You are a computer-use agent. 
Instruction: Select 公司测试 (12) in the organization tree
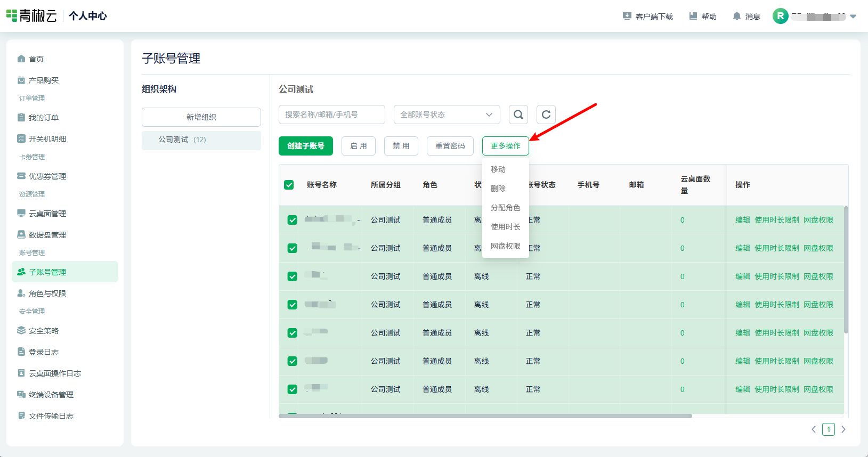tap(201, 140)
